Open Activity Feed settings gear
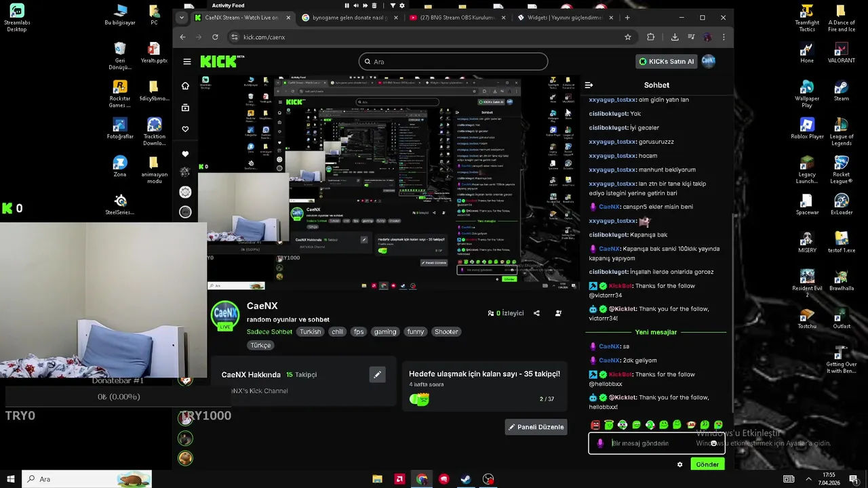This screenshot has height=488, width=868. click(x=401, y=5)
